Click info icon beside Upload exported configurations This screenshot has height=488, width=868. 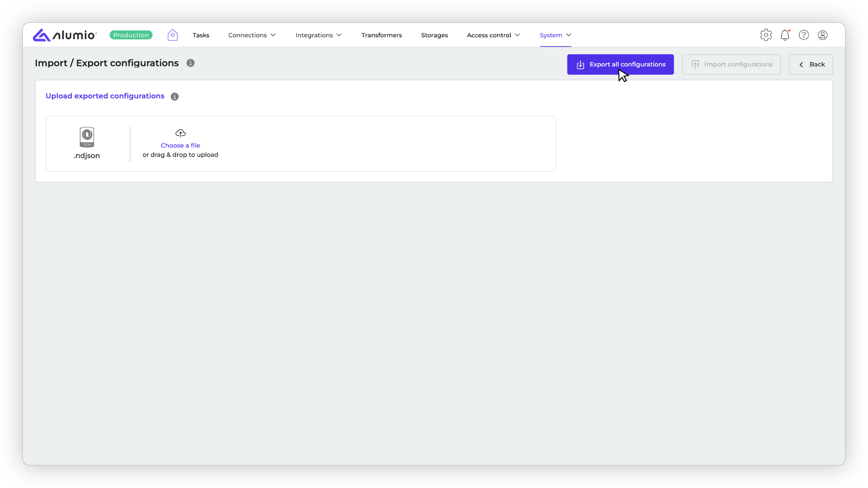(x=175, y=96)
